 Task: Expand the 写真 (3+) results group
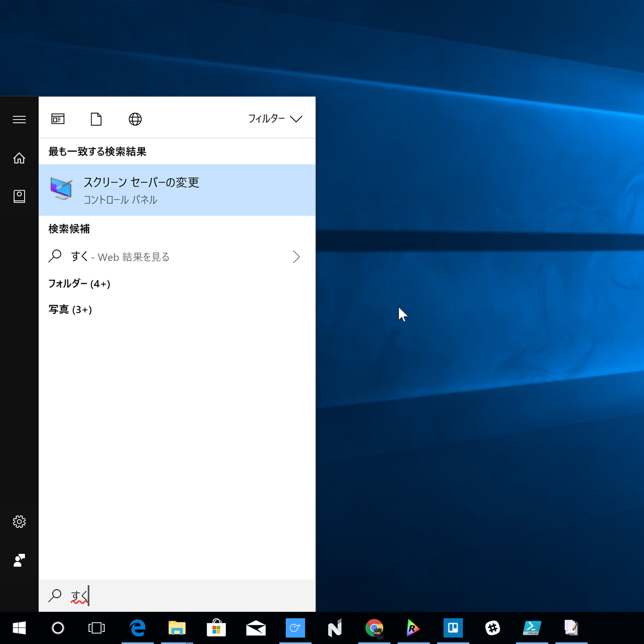click(70, 309)
